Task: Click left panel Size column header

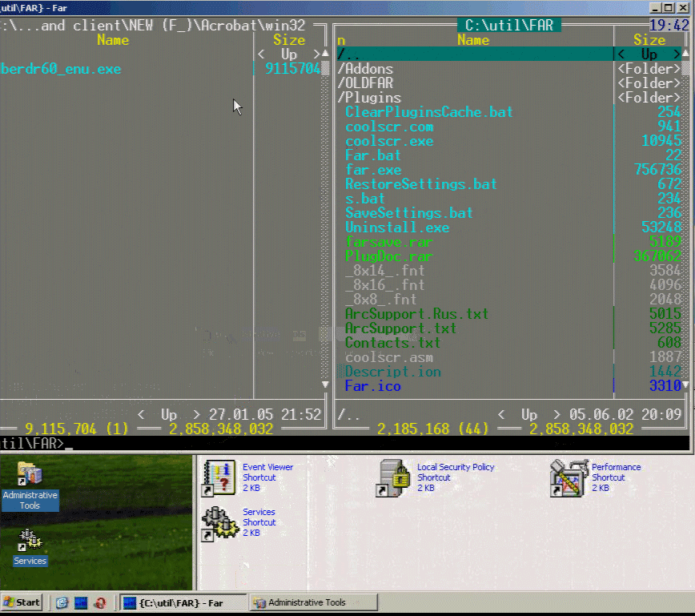Action: [289, 40]
